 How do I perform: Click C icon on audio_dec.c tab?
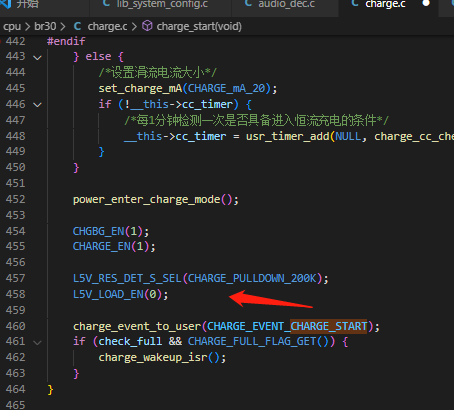pyautogui.click(x=248, y=4)
